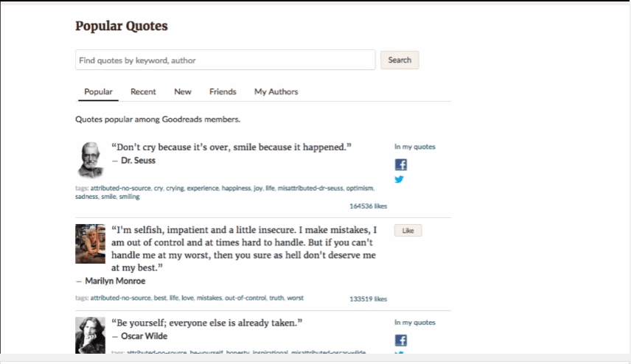Share Oscar Wilde quote on Facebook
This screenshot has height=364, width=631.
pyautogui.click(x=400, y=340)
